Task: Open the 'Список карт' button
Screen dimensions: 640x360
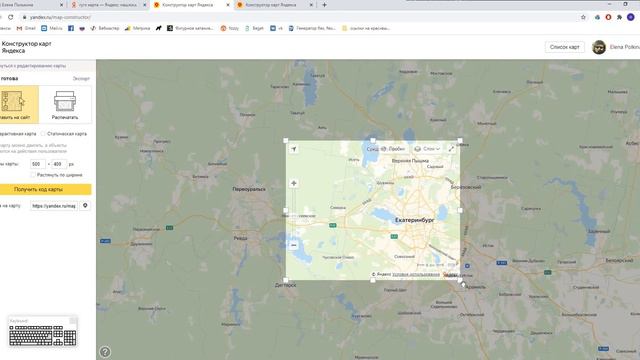Action: click(564, 47)
